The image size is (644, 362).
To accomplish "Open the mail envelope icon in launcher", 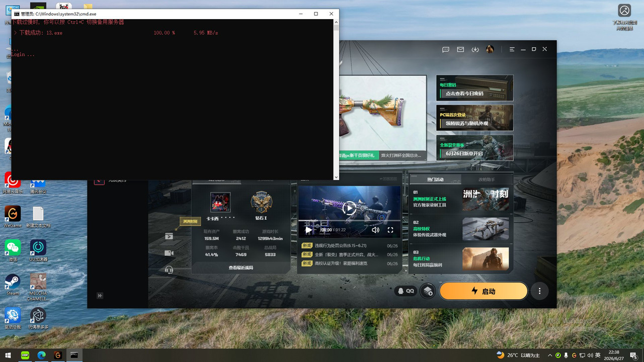I will [x=460, y=49].
